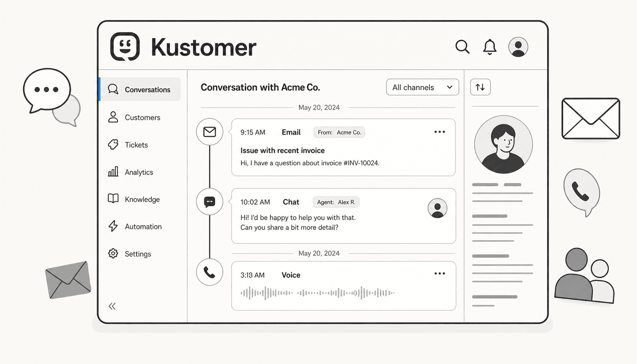Click the Kustomer smiley logo icon
This screenshot has height=364, width=637.
(125, 47)
